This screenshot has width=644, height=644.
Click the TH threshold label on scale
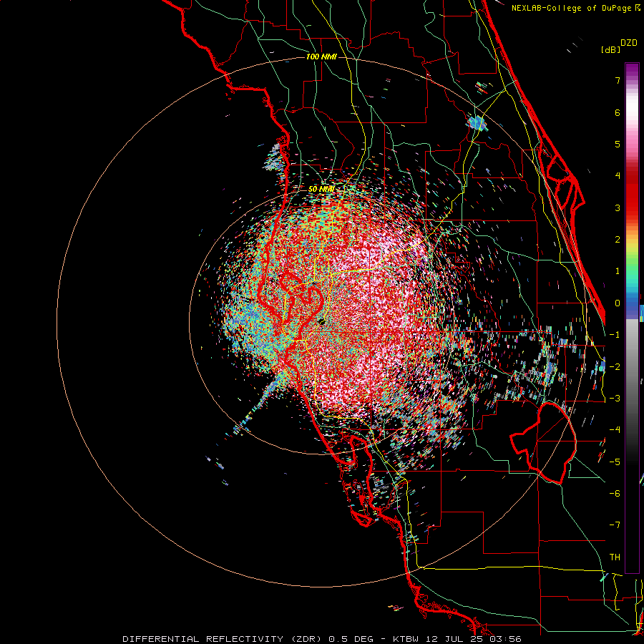click(x=615, y=557)
